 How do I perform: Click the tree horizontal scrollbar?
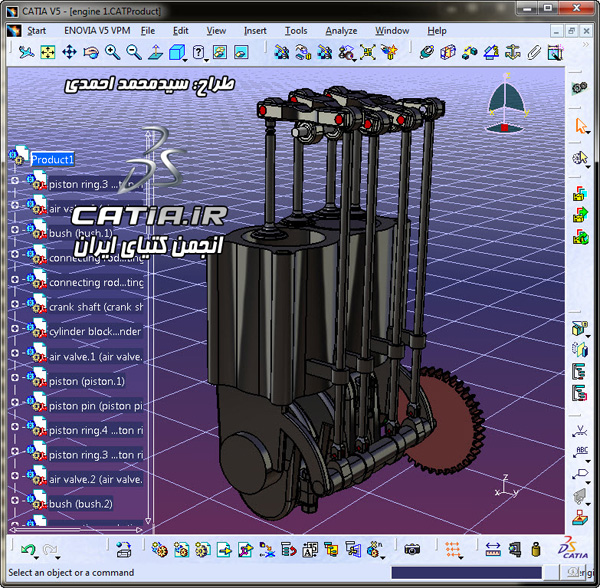(x=76, y=530)
